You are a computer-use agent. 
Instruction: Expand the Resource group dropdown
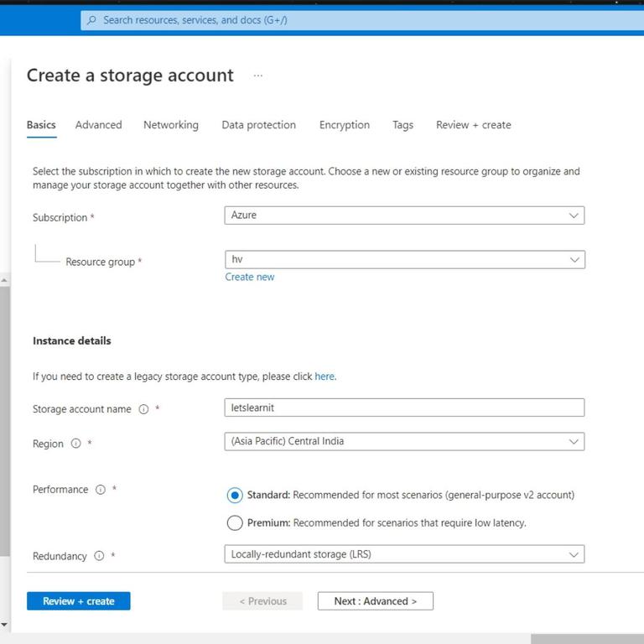coord(405,260)
